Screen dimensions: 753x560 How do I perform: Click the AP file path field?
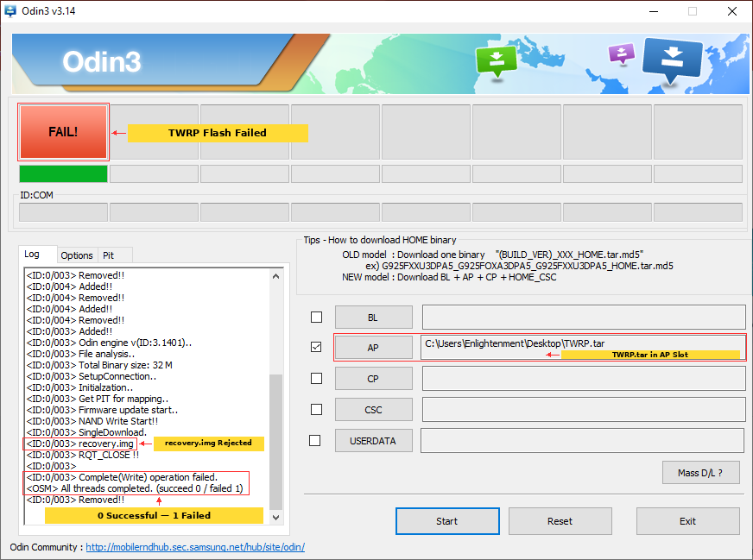[583, 347]
